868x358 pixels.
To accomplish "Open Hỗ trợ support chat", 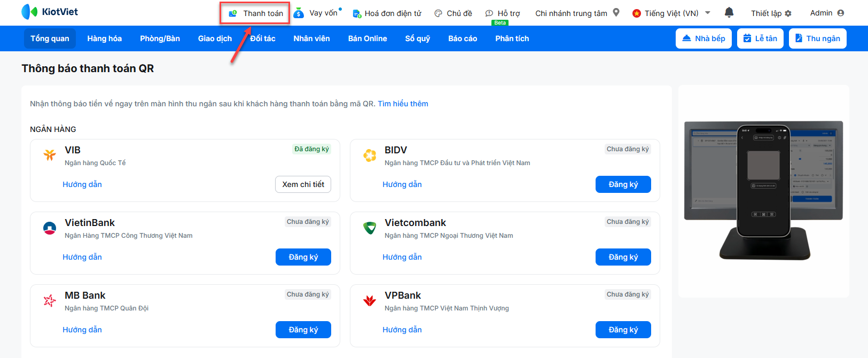I will point(502,13).
